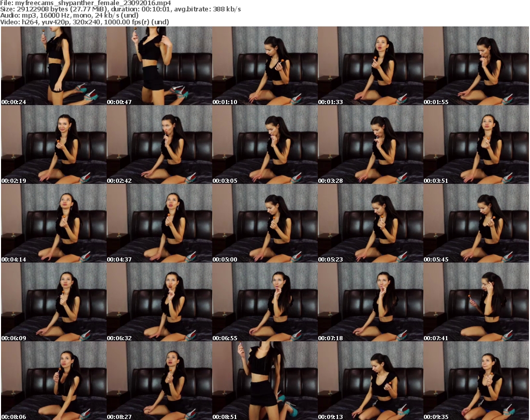Click the thumbnail timestamped 00:00:24

53,66
